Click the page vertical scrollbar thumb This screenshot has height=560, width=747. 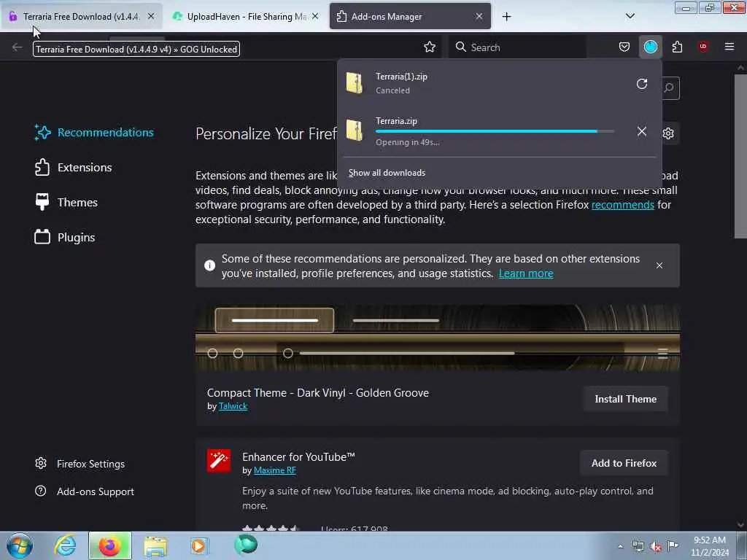click(x=740, y=155)
